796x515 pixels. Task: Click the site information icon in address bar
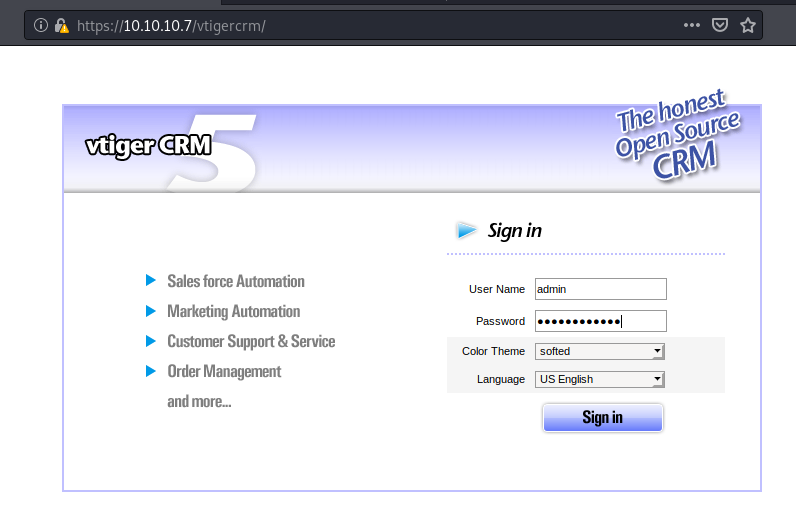pos(41,25)
